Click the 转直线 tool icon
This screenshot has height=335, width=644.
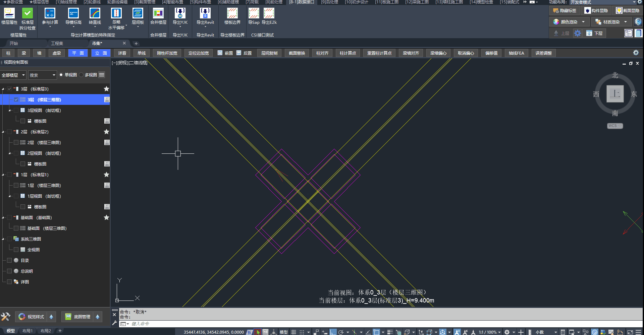tap(95, 13)
